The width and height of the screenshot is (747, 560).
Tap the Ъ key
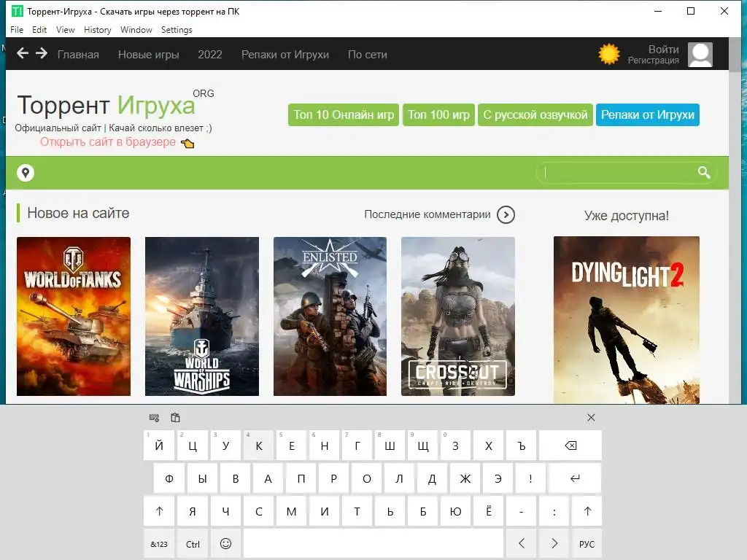tap(521, 446)
